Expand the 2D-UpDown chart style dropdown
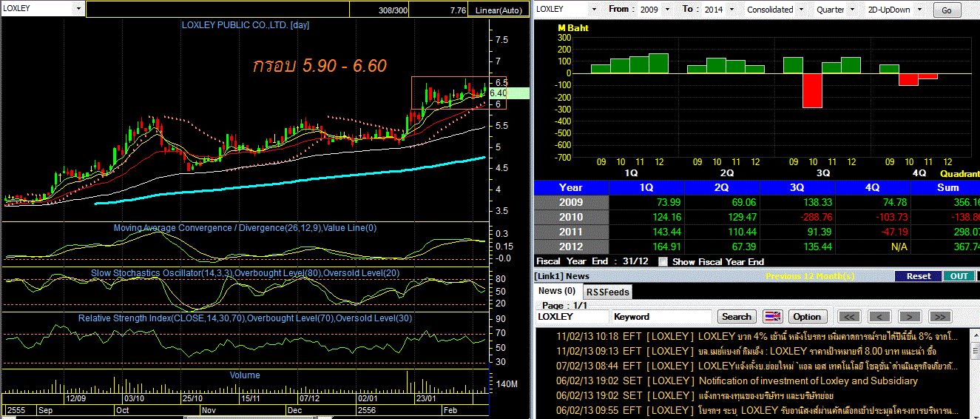980x419 pixels. point(920,9)
